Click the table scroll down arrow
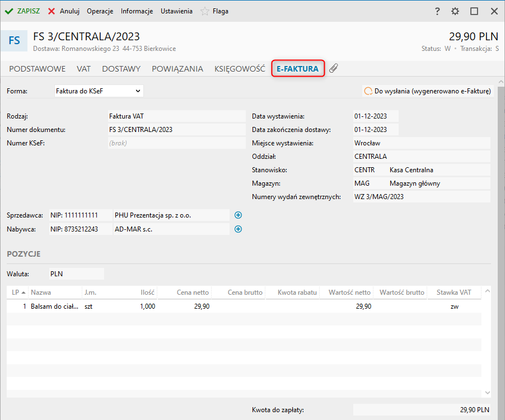Viewport: 505px width, 420px height. pos(487,393)
